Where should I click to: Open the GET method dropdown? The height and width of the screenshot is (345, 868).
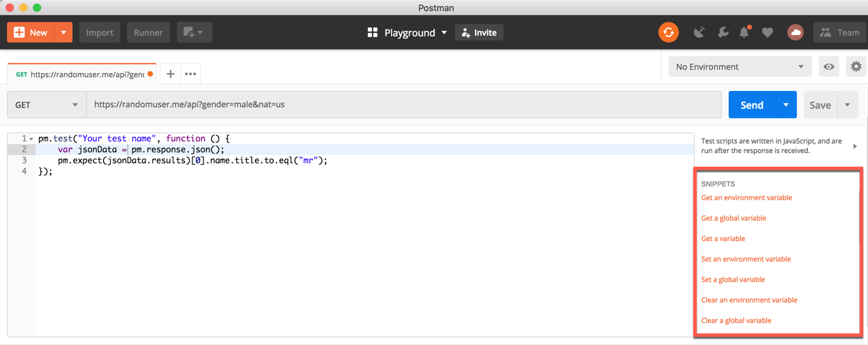point(46,105)
